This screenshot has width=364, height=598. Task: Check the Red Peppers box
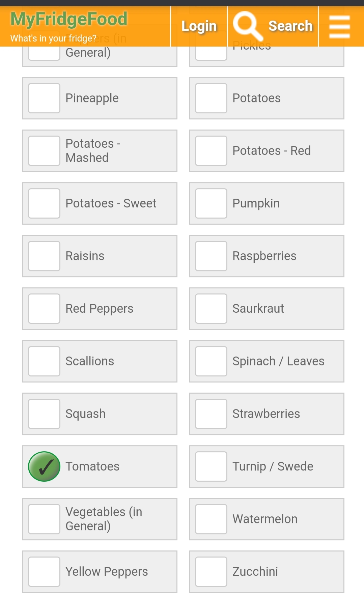coord(44,309)
